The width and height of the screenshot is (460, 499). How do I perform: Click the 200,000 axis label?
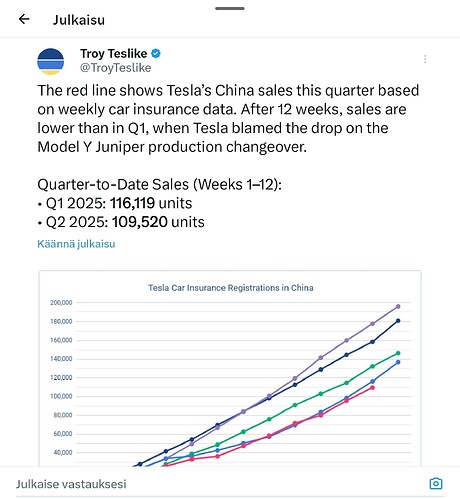tap(61, 303)
